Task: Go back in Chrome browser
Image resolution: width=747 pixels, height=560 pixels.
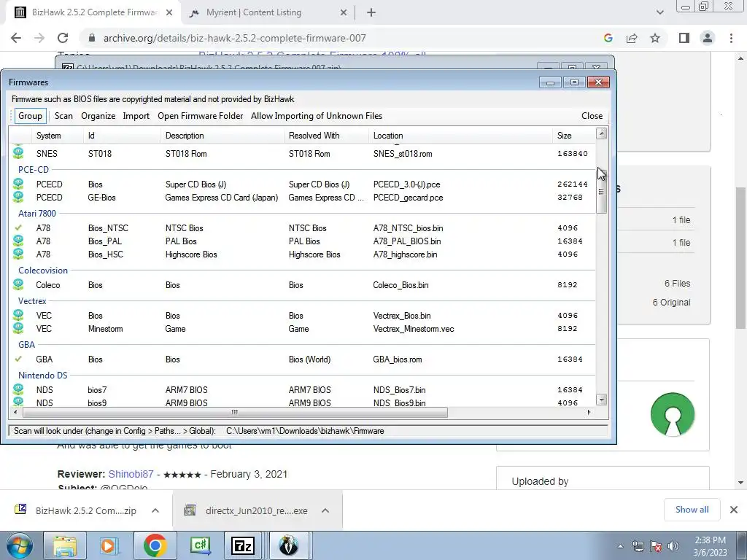Action: point(16,38)
